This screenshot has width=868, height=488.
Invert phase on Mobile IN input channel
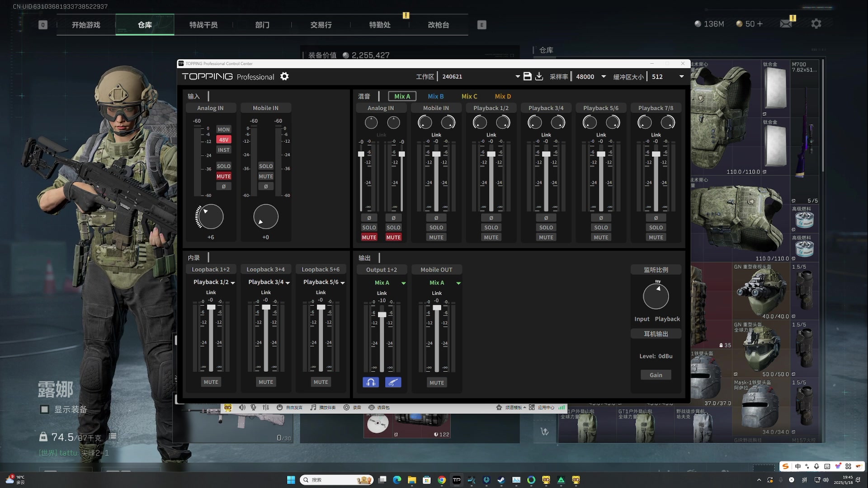[266, 186]
